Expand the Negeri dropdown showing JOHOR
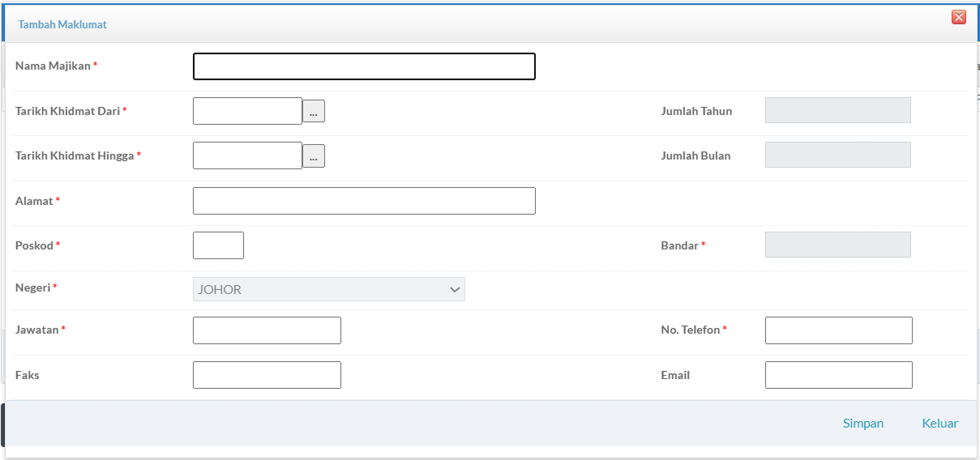 329,290
